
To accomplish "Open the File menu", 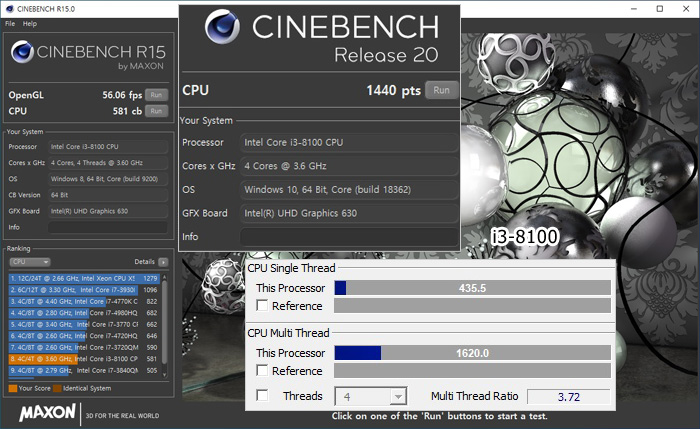I will coord(10,24).
